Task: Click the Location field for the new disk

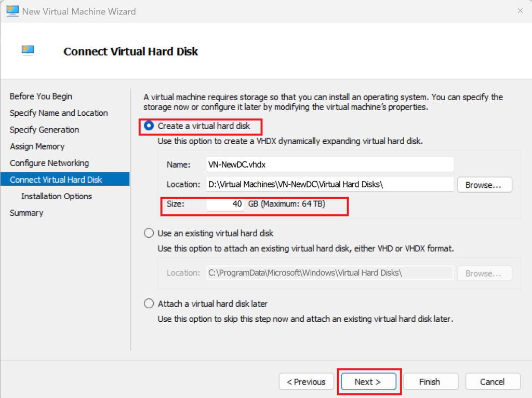Action: (329, 184)
